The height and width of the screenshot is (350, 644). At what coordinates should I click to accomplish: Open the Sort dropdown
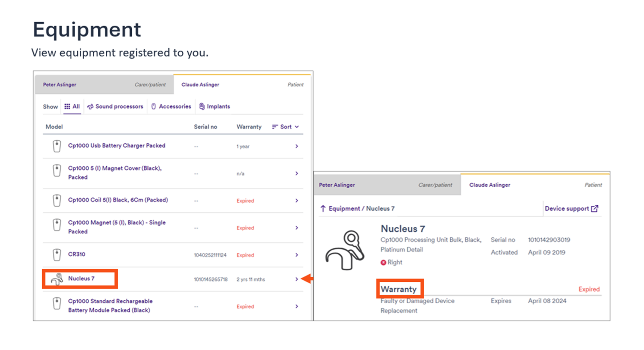[285, 127]
